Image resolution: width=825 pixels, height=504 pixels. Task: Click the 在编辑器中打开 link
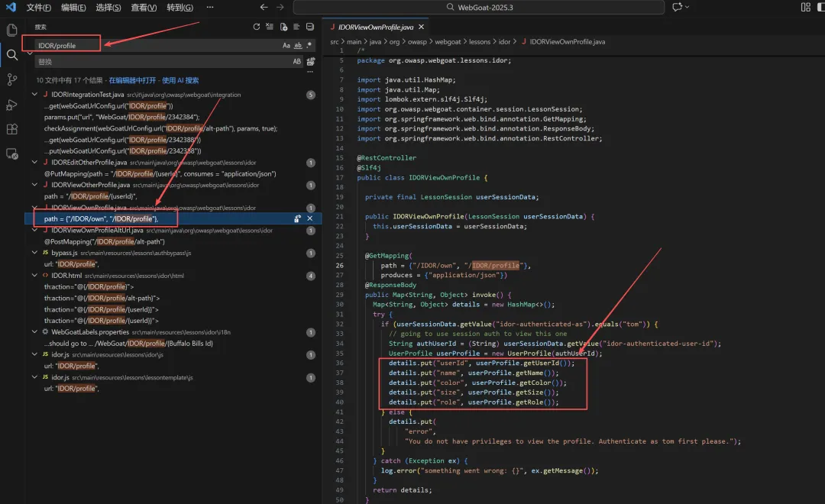click(x=132, y=80)
